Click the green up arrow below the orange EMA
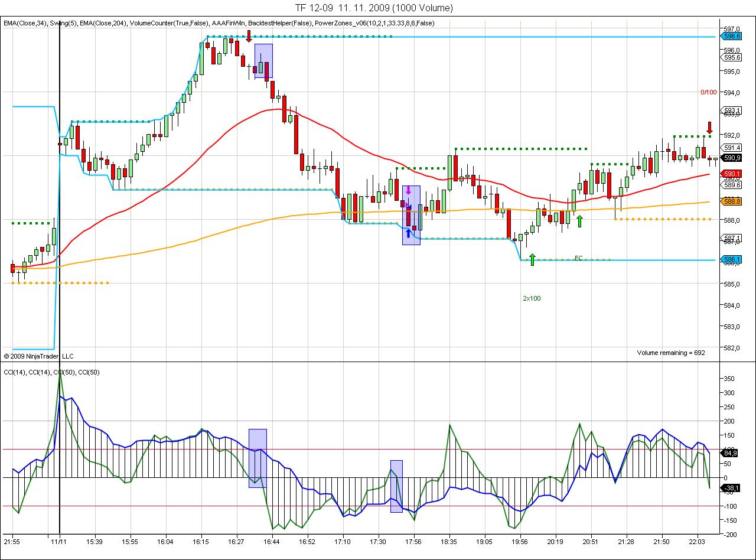The height and width of the screenshot is (560, 756). tap(579, 221)
